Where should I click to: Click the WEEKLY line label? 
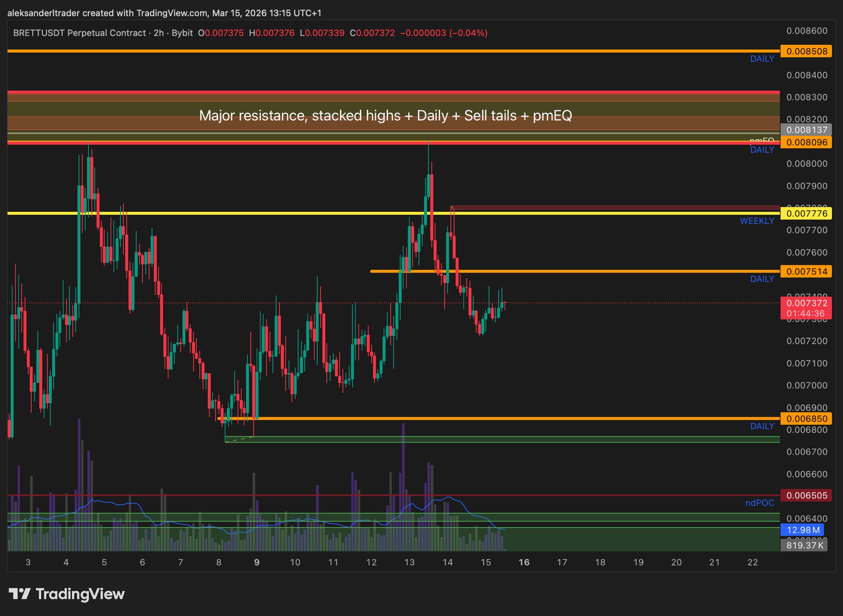tap(757, 221)
